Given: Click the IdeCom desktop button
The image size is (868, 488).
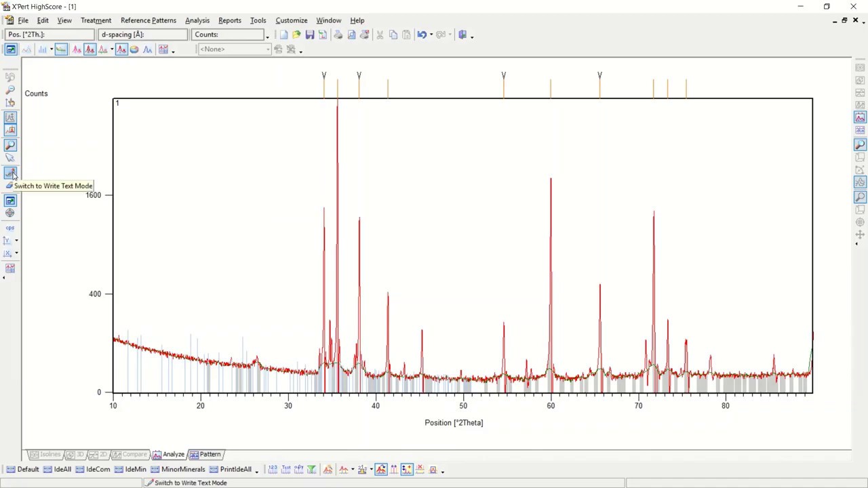Looking at the screenshot, I should (x=93, y=469).
